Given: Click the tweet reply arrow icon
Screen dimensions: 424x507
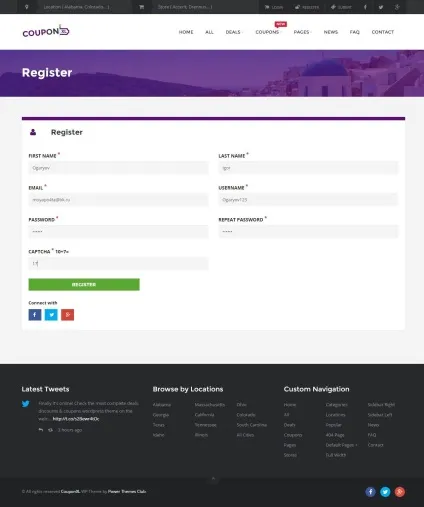Looking at the screenshot, I should pyautogui.click(x=41, y=430).
